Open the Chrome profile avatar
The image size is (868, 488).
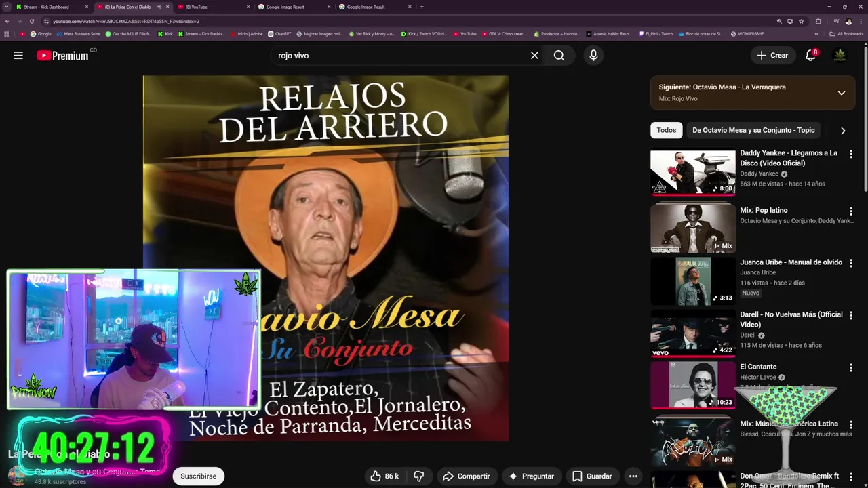[x=848, y=21]
